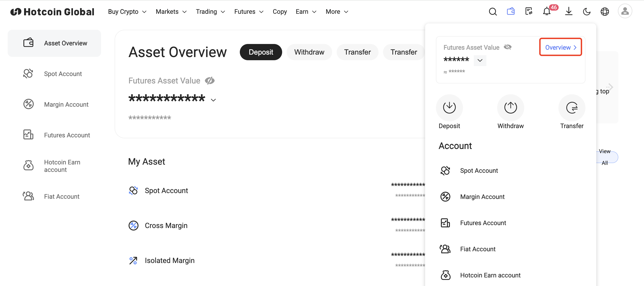
Task: Click the Fiat Account icon in the left sidebar
Action: coord(28,196)
